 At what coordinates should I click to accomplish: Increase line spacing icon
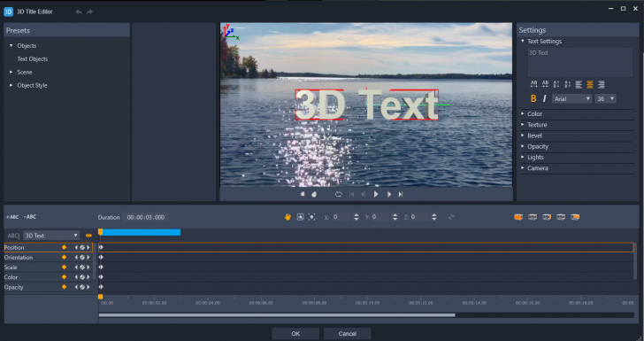[x=556, y=84]
